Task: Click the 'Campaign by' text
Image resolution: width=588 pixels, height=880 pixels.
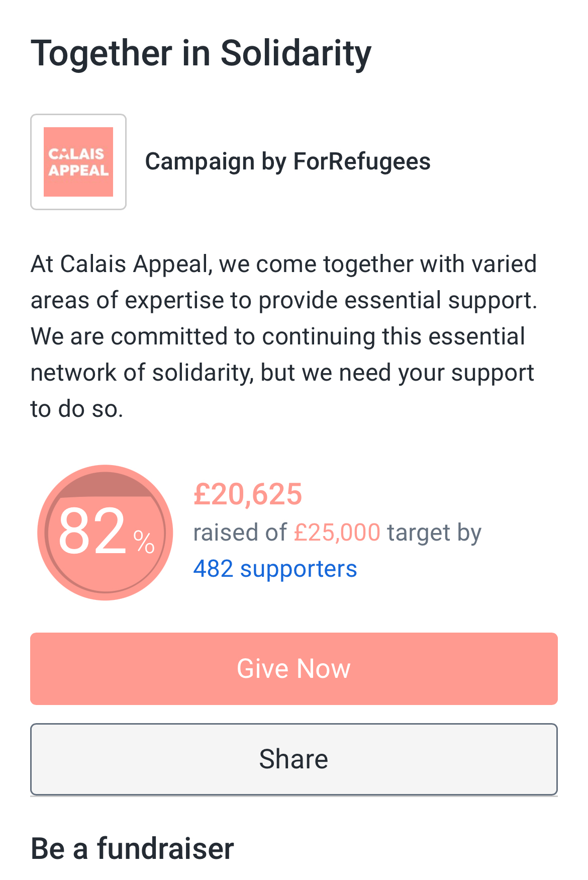Action: (x=200, y=162)
